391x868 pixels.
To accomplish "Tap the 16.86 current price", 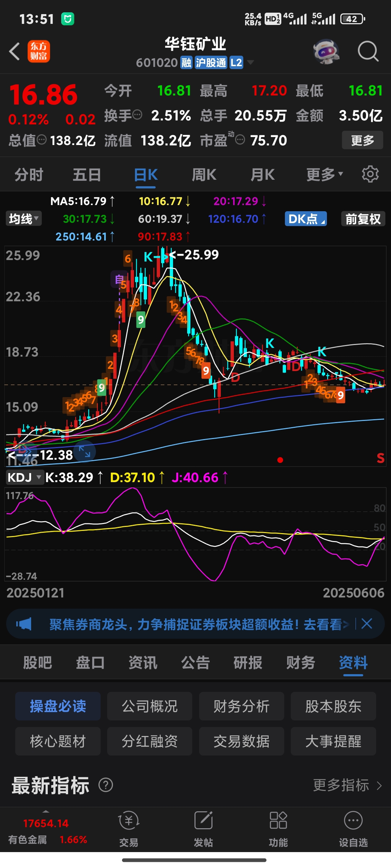I will (x=43, y=95).
